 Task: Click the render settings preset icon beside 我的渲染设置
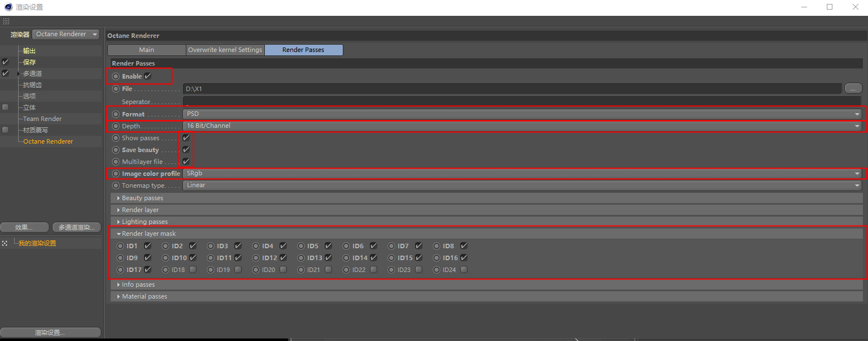coord(5,243)
